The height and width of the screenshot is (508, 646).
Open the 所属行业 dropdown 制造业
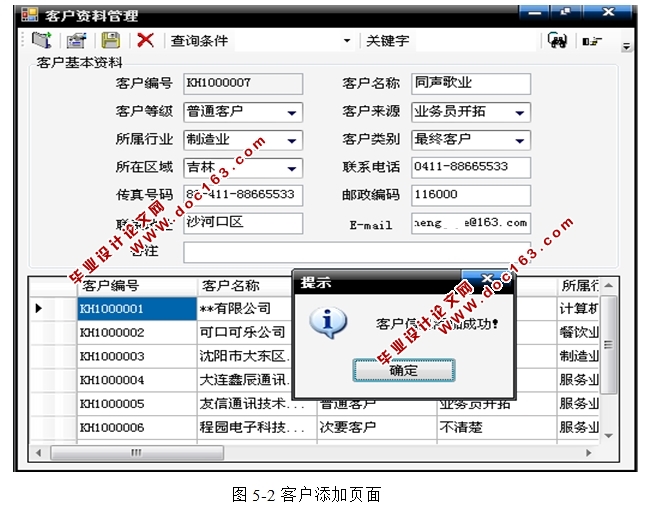(x=292, y=140)
